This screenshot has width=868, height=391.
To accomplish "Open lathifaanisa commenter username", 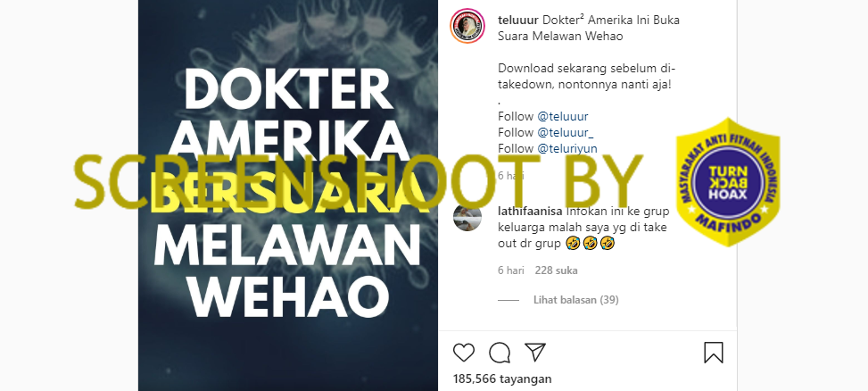I will click(530, 211).
